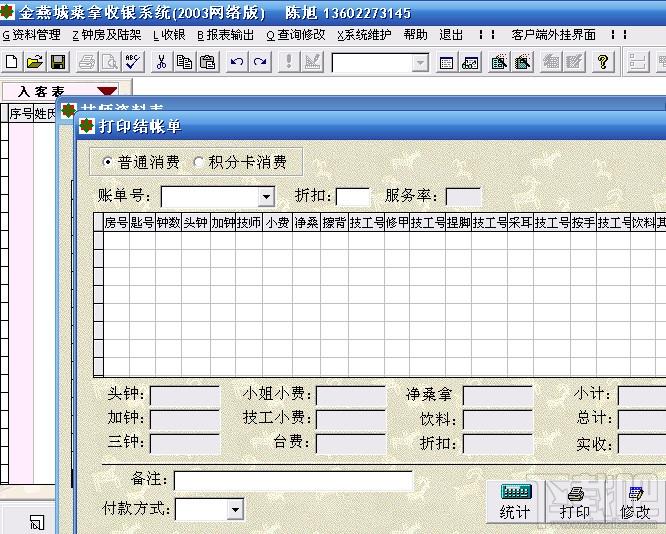Expand the 入客表 red triangle dropdown
This screenshot has height=534, width=666.
point(107,90)
